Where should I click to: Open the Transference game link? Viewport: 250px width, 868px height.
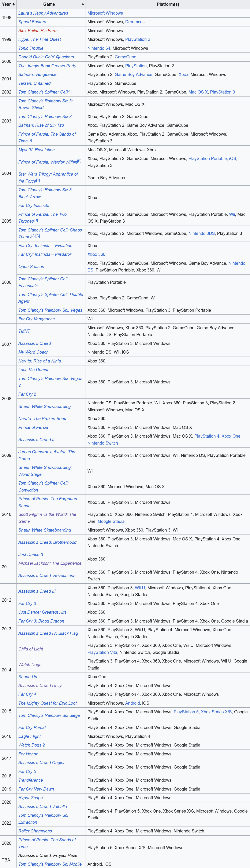(31, 780)
